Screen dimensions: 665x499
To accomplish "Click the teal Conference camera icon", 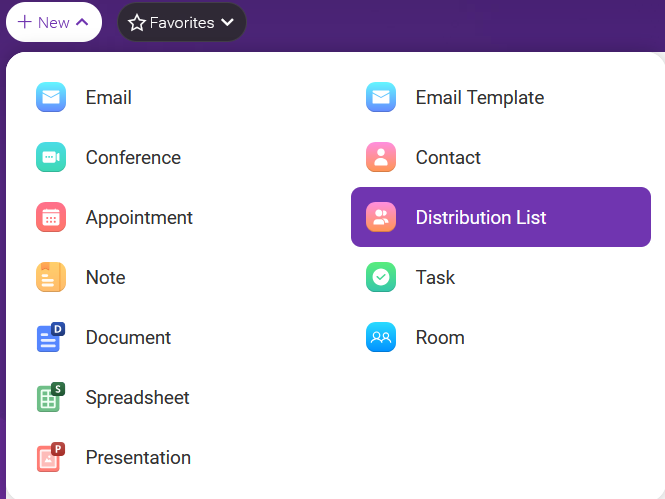I will click(x=51, y=157).
